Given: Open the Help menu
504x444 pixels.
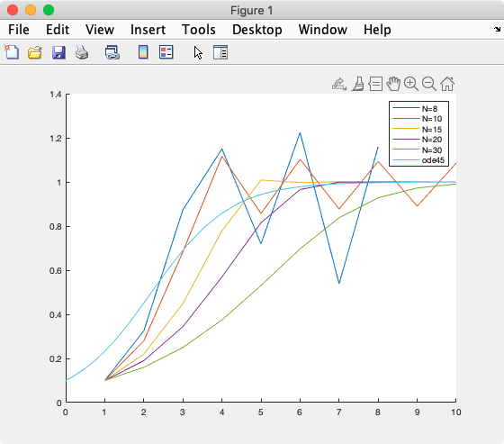Looking at the screenshot, I should click(x=377, y=30).
